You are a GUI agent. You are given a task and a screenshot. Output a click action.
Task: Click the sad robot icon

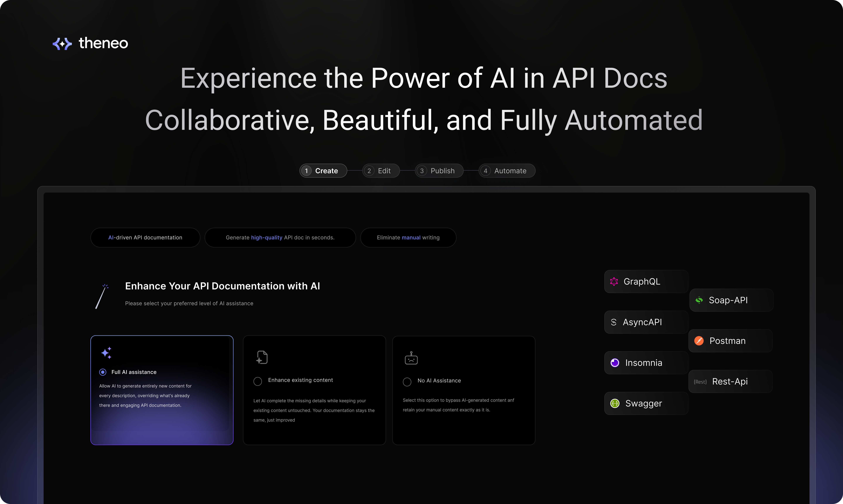pos(411,358)
